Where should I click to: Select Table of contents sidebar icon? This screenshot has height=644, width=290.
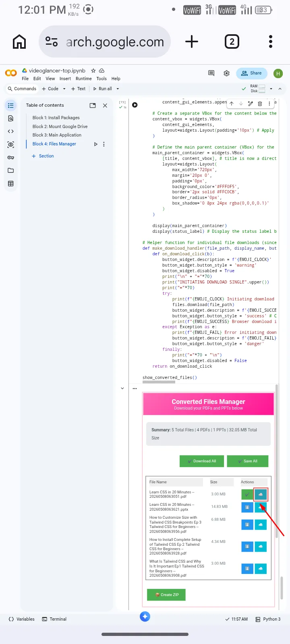(x=11, y=106)
